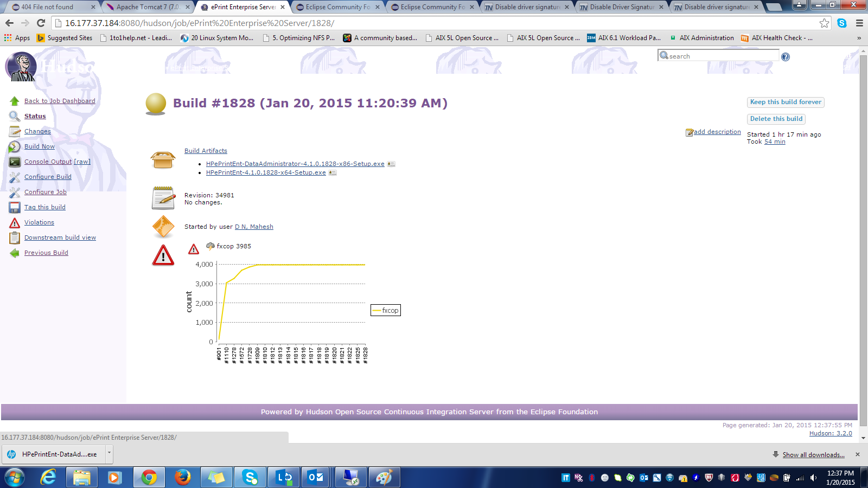Open the HPePrintEnt-4.1.0.1828-x64-Setup.exe link

pos(266,172)
